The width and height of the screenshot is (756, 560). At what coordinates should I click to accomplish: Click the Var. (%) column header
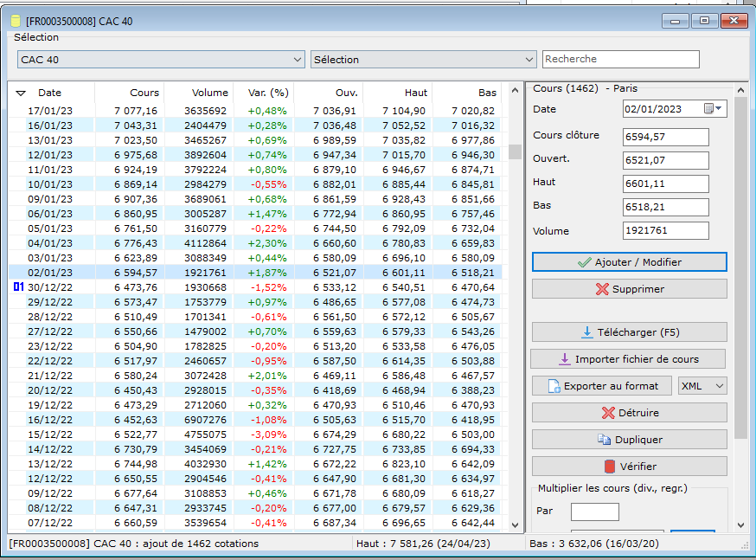click(x=268, y=93)
